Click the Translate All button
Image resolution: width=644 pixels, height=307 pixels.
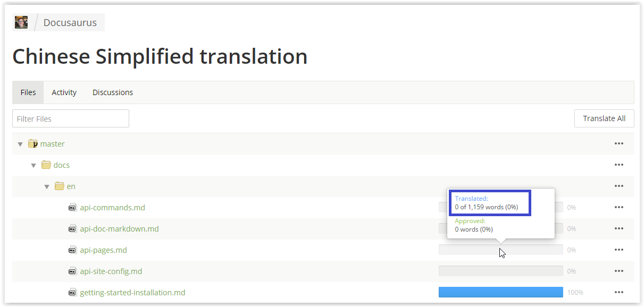604,118
